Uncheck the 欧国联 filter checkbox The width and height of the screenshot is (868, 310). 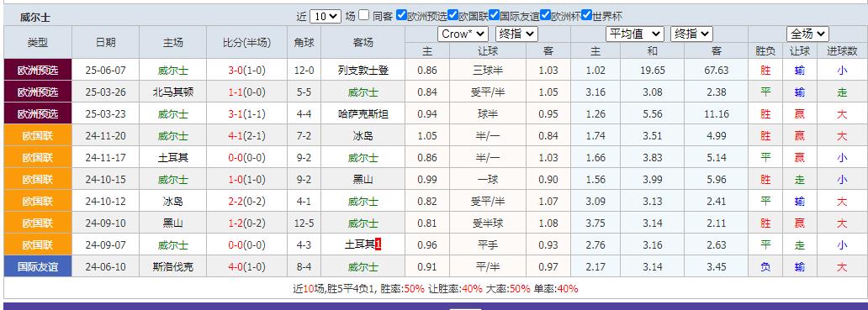453,15
